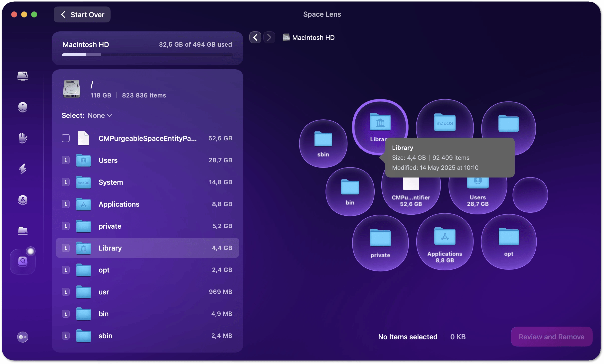604x364 pixels.
Task: Open the private row in list
Action: [x=147, y=226]
